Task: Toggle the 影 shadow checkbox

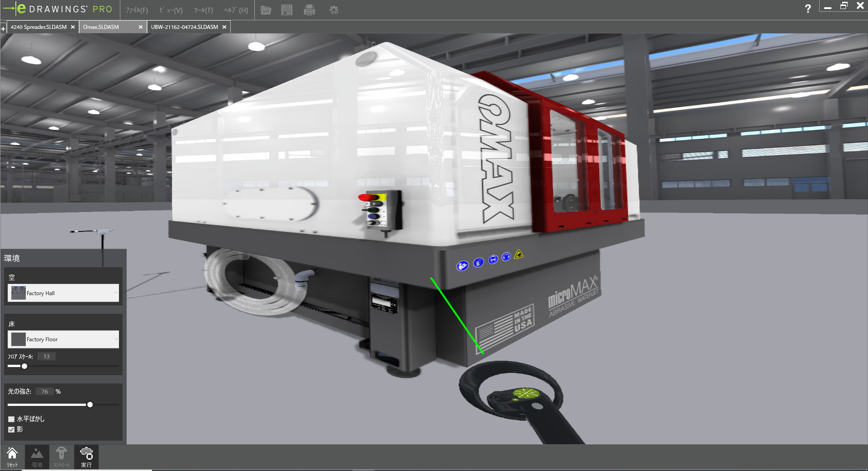Action: [x=11, y=429]
